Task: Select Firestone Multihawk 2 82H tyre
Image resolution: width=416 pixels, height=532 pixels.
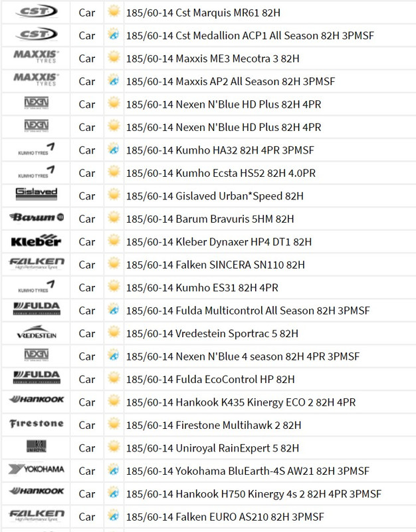Action: [x=213, y=425]
